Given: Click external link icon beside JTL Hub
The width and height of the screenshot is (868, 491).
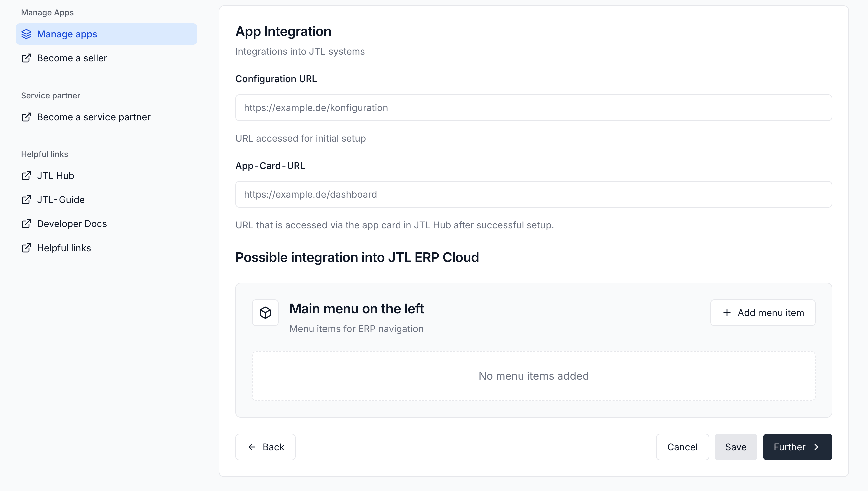Looking at the screenshot, I should click(x=26, y=176).
